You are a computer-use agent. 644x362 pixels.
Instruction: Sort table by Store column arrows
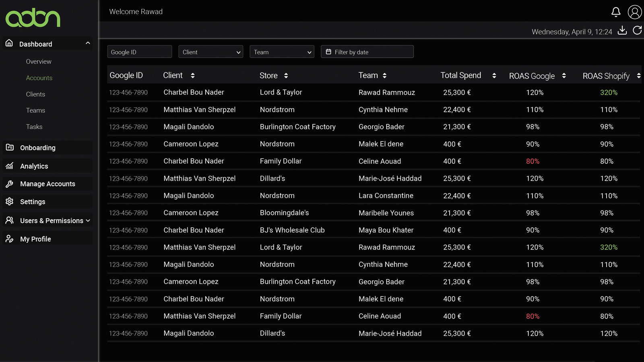[x=286, y=76]
